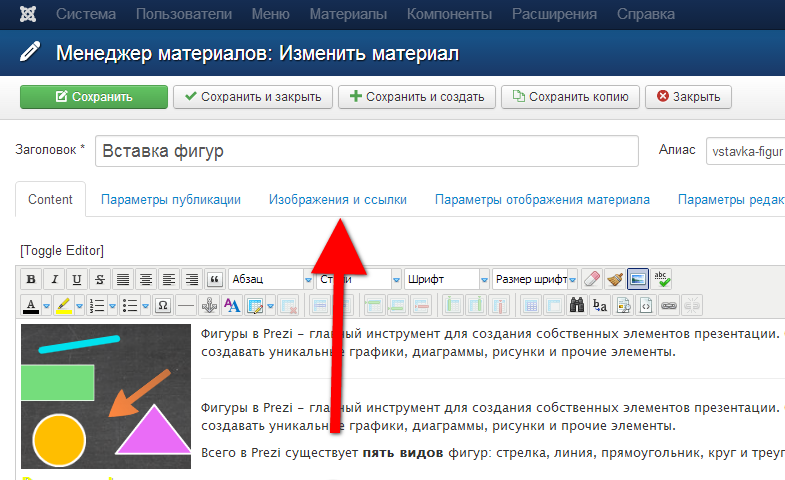Toggle italic text formatting

[54, 279]
